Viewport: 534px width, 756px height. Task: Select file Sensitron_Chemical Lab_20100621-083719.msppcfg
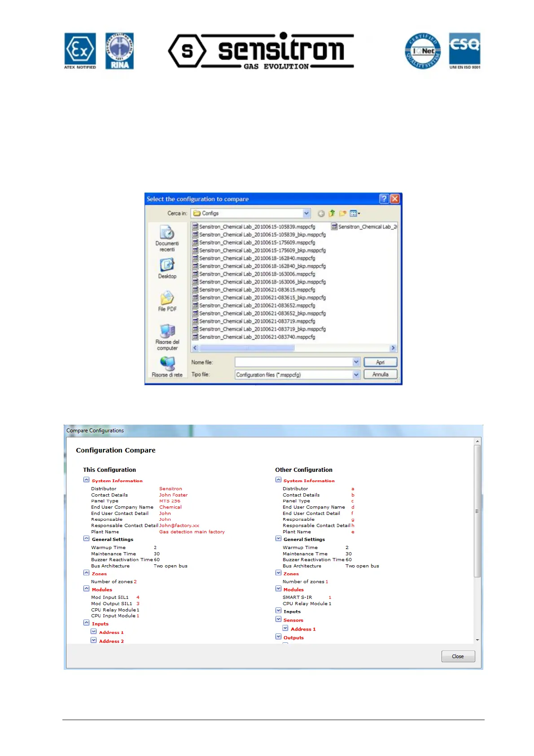pyautogui.click(x=254, y=321)
